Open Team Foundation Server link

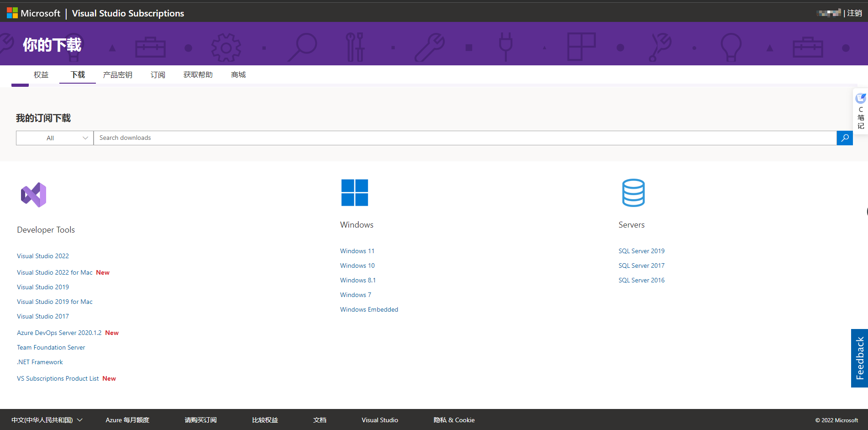click(x=51, y=347)
